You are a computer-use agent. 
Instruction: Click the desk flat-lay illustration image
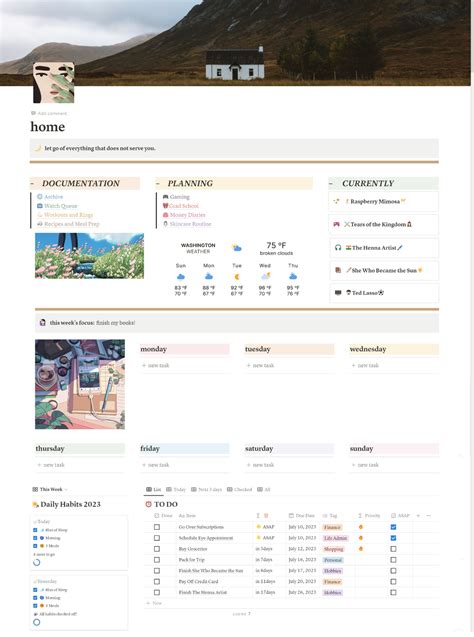tap(80, 384)
